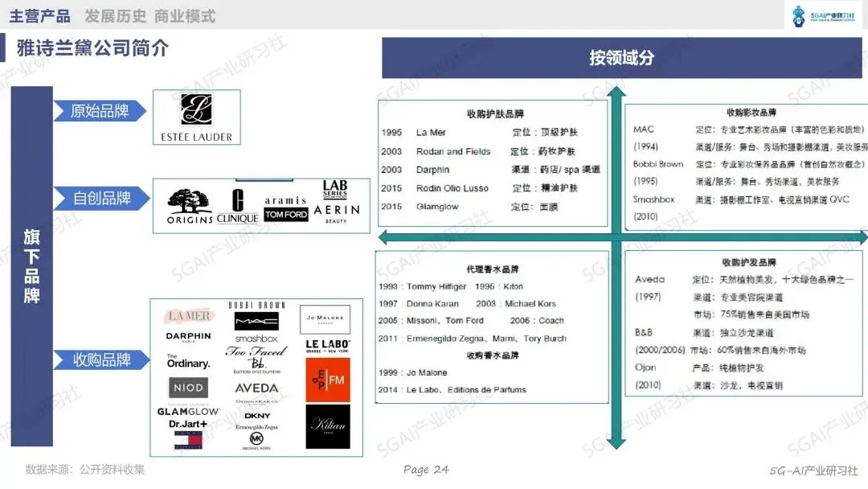Click 'Bobbi Brown' in the makeup list
Viewport: 868px width, 489px height.
click(x=658, y=165)
